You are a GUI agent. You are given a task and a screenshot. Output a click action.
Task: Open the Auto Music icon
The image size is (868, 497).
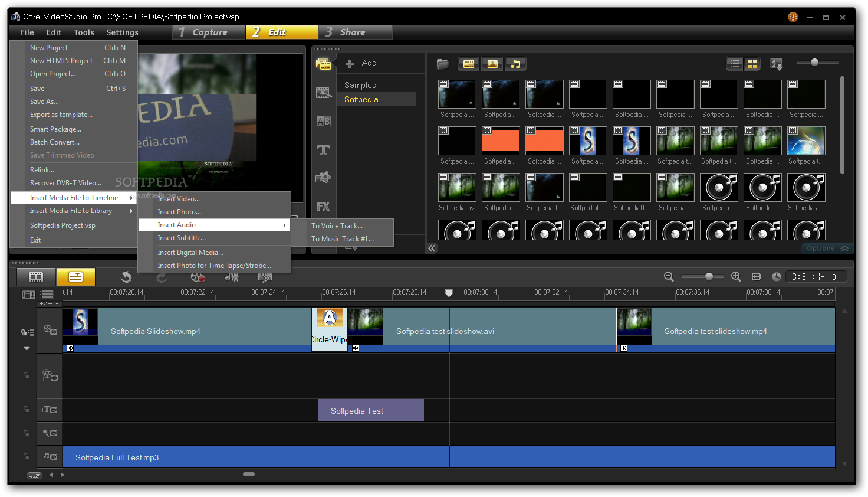[265, 277]
